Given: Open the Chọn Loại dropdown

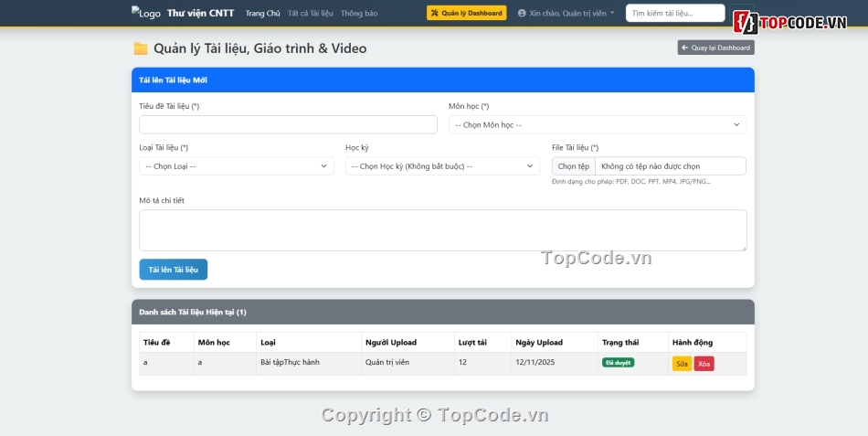Looking at the screenshot, I should [236, 166].
